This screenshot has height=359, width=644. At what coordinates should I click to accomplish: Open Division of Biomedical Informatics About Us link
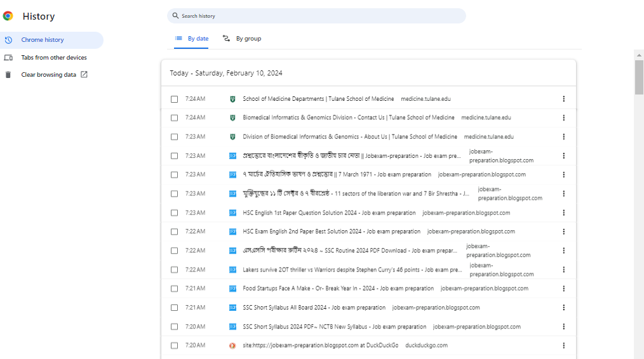tap(350, 136)
